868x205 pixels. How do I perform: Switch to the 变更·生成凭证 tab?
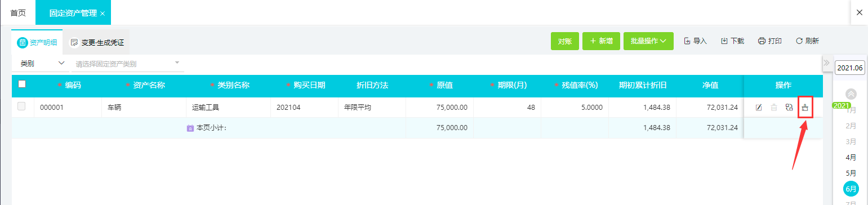coord(97,43)
